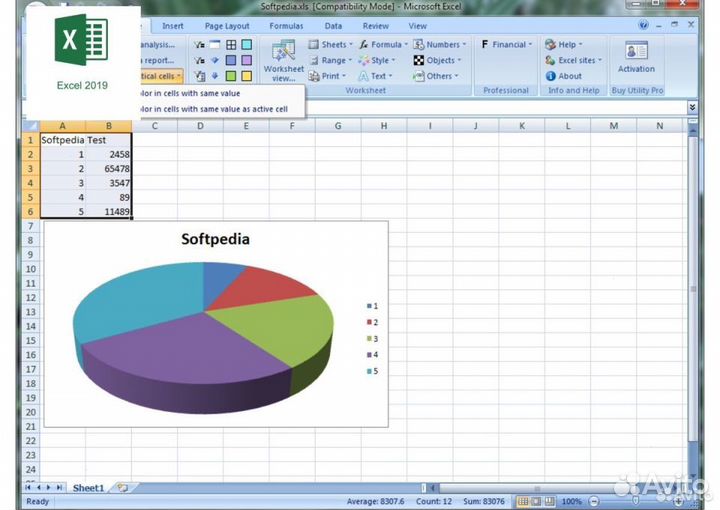Select cell with value 65478
The image size is (720, 510).
pyautogui.click(x=109, y=168)
